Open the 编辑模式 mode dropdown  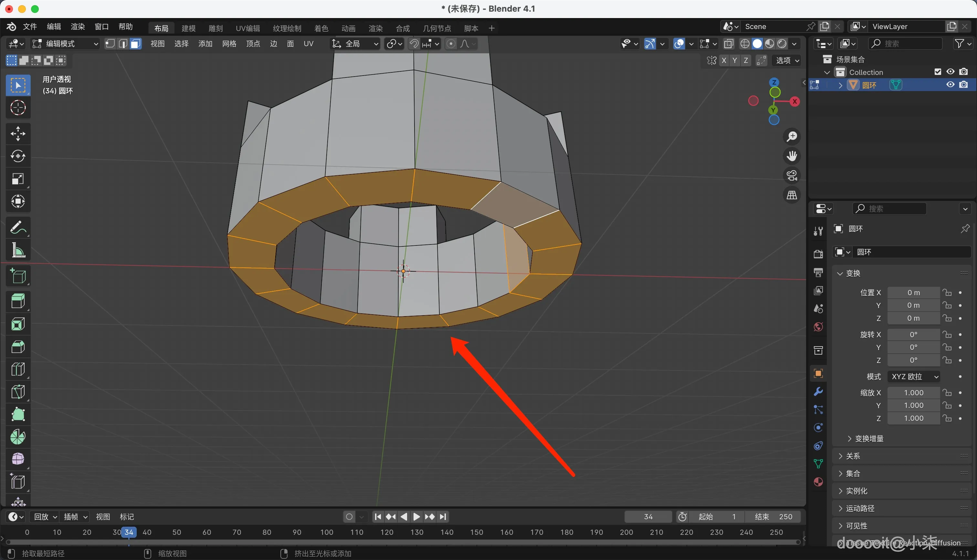coord(65,44)
